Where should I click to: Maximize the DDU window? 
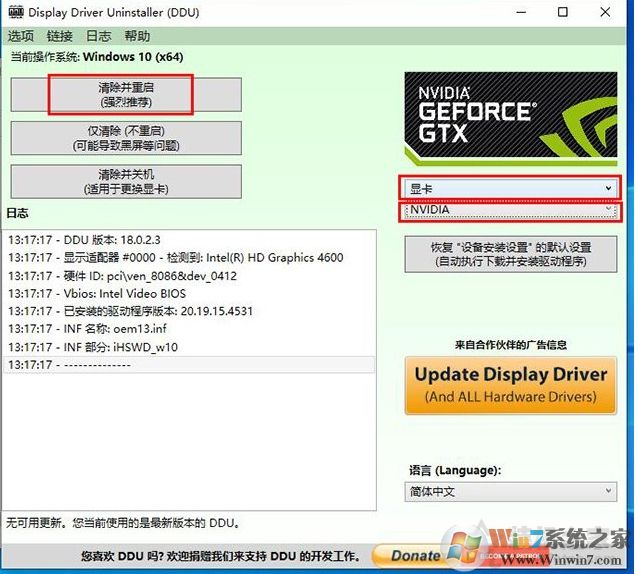click(563, 12)
